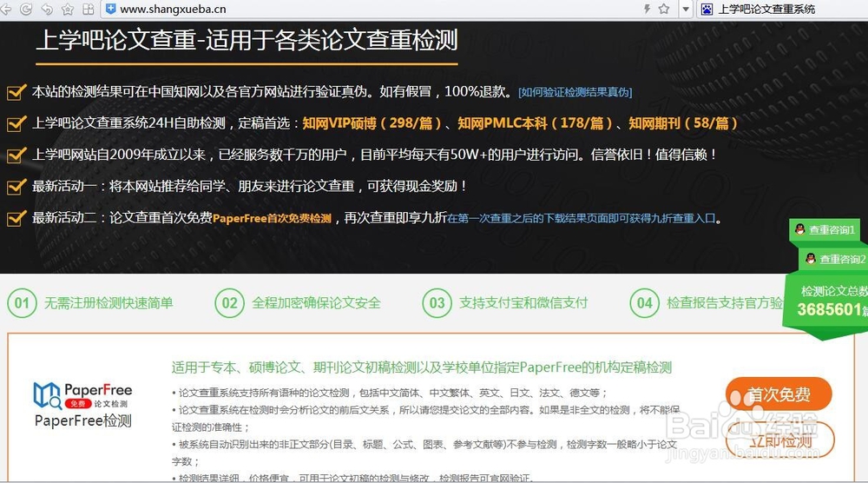Click 知网PMLC本科（178/篇） link

point(535,123)
